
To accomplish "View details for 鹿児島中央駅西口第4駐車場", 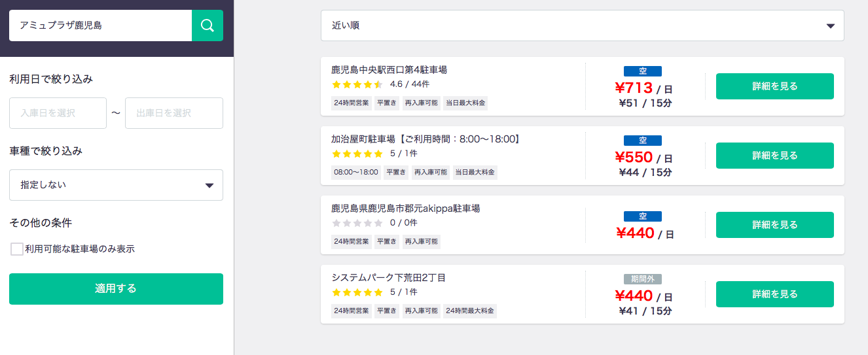I will coord(774,86).
